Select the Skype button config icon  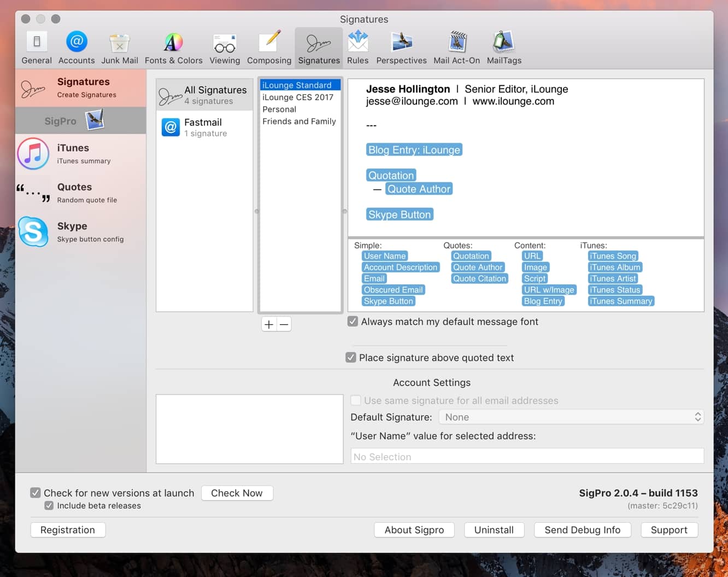(33, 232)
